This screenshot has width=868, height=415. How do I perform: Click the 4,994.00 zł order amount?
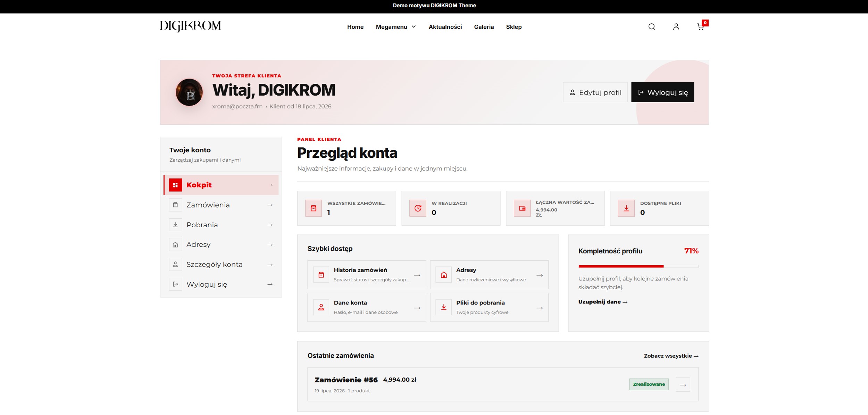[x=400, y=380]
